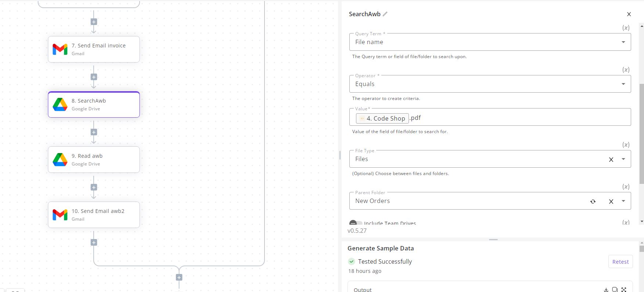Screen dimensions: 644x292
Task: Click refresh icon in Parent Folder field
Action: 593,202
